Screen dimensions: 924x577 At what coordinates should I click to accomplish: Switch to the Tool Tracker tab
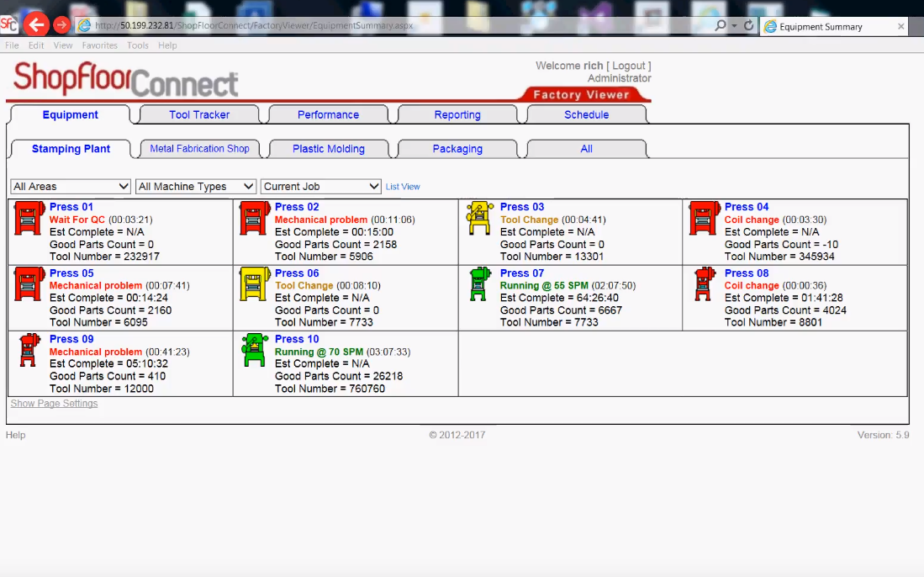tap(199, 115)
